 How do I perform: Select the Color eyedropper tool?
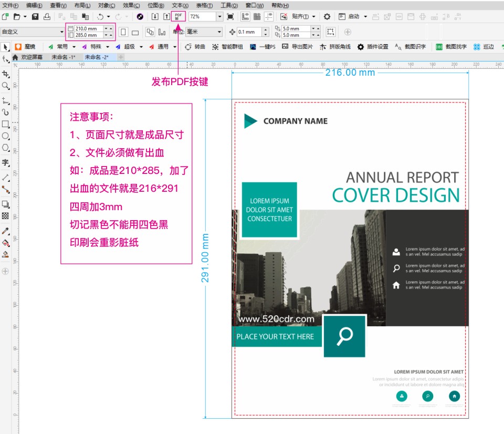(5, 231)
